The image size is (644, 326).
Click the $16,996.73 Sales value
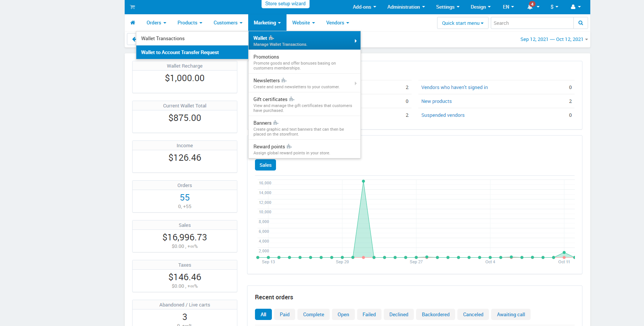(185, 237)
